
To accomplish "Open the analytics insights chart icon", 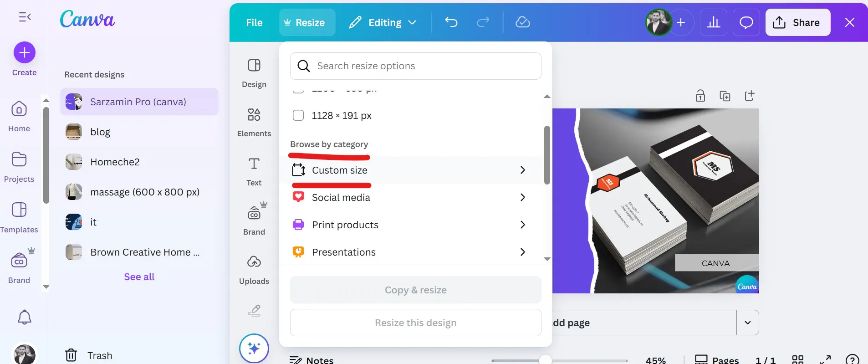I will (714, 22).
